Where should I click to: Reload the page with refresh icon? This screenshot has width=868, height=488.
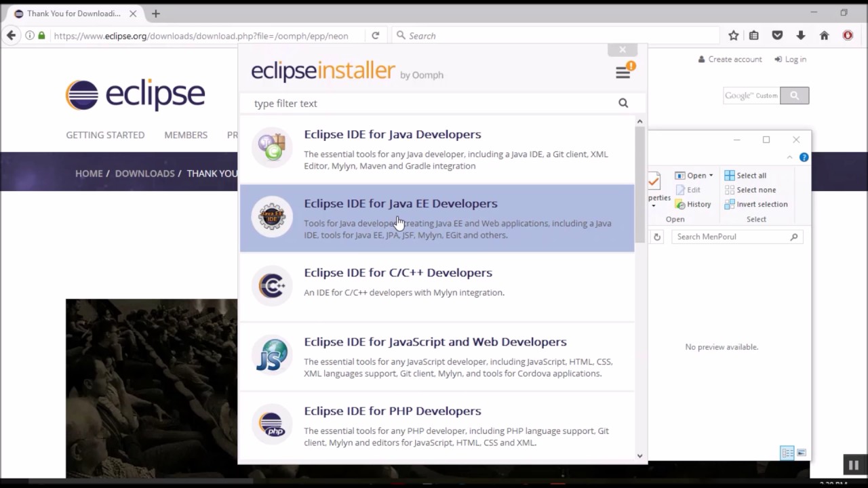click(x=375, y=35)
